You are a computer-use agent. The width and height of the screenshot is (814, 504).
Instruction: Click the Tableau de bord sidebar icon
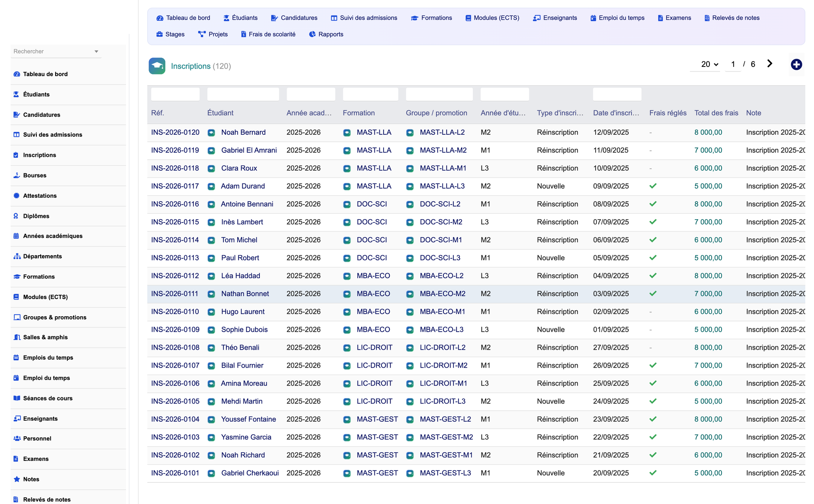pyautogui.click(x=17, y=74)
